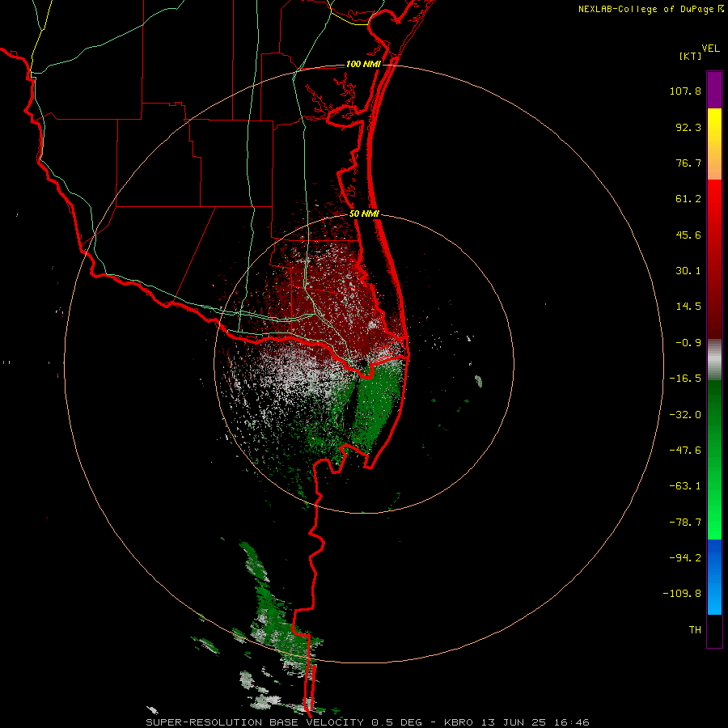The height and width of the screenshot is (728, 728).
Task: Click the -32.0 value on velocity scale
Action: [x=685, y=415]
